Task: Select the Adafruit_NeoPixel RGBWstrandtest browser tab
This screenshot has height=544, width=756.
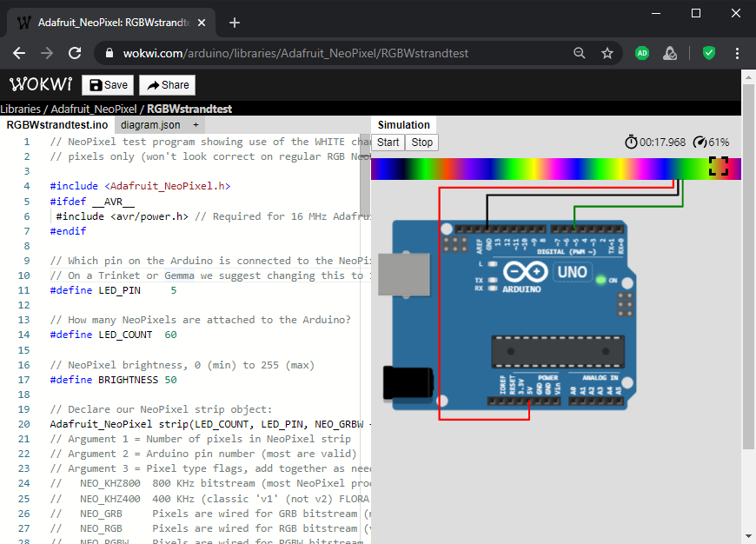Action: point(111,23)
